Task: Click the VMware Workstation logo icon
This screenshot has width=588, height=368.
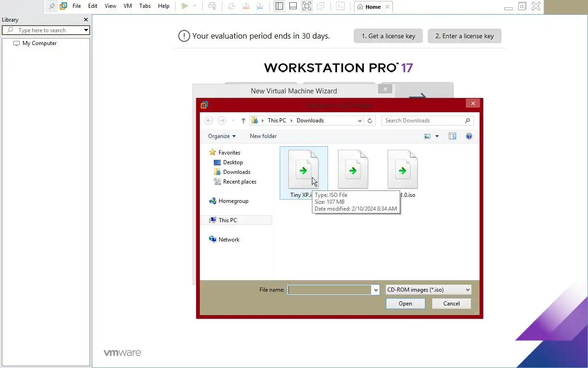Action: click(x=64, y=6)
